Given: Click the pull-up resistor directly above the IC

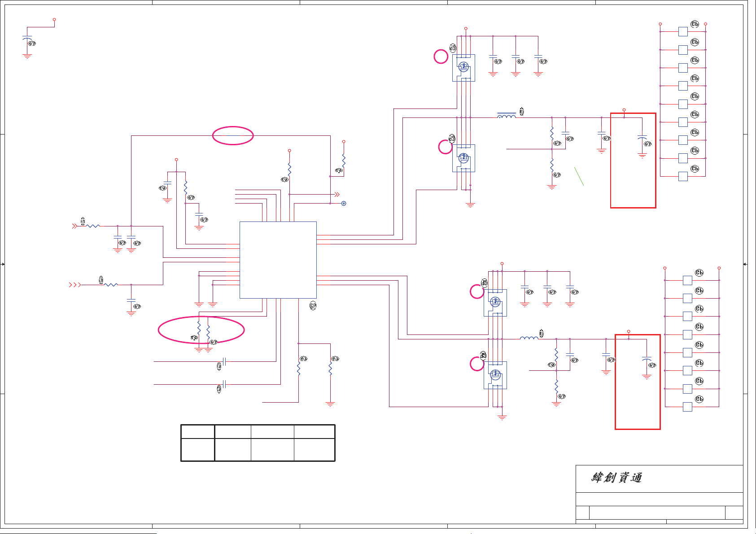Looking at the screenshot, I should 289,169.
